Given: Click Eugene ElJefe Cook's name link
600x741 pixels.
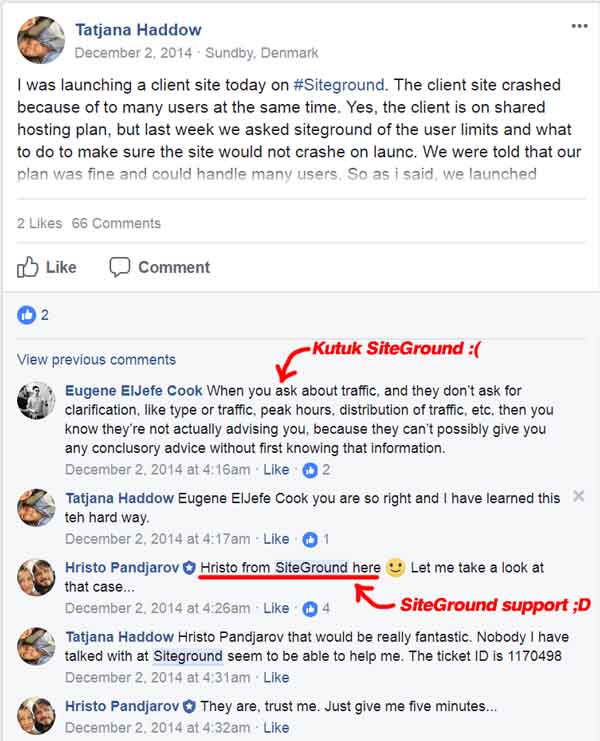Looking at the screenshot, I should (x=134, y=391).
